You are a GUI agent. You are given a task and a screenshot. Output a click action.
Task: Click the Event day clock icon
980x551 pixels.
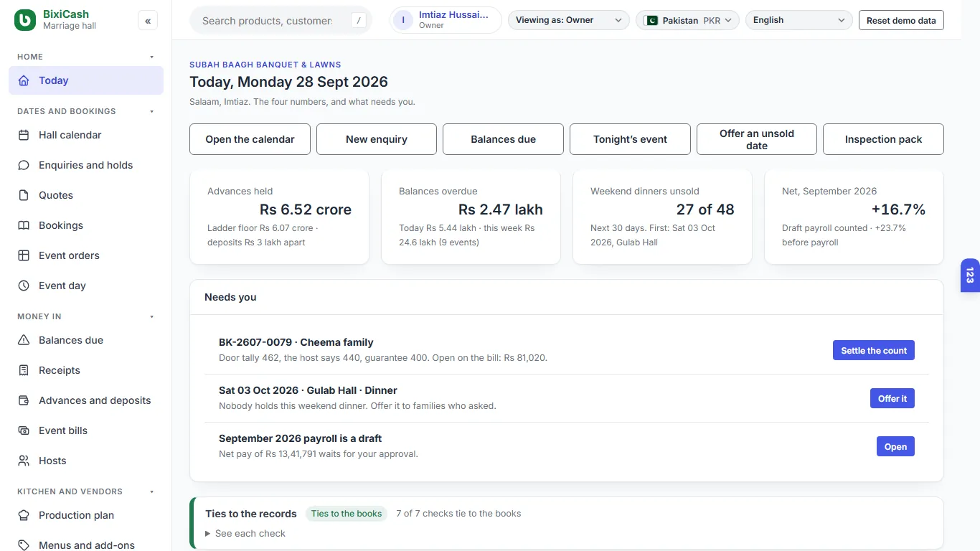(24, 286)
